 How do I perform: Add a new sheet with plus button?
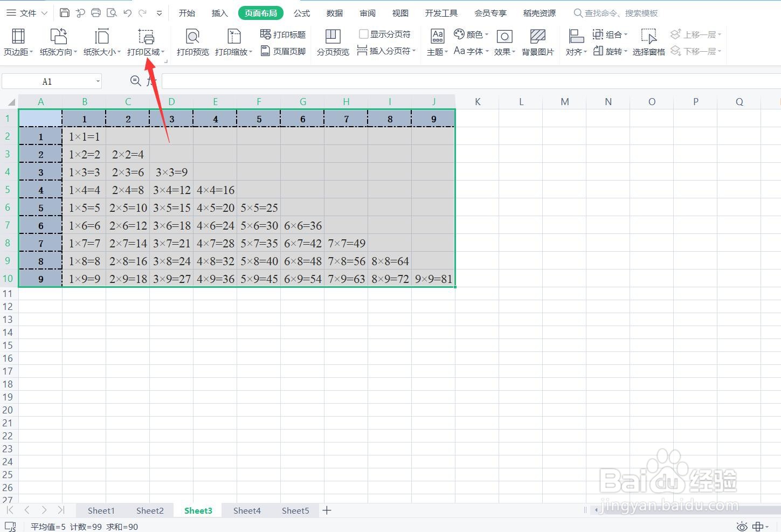[x=327, y=510]
